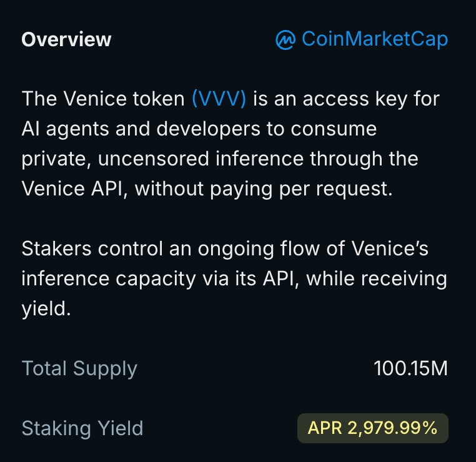The height and width of the screenshot is (462, 476).
Task: Click the word 'consume' in description
Action: tap(334, 129)
